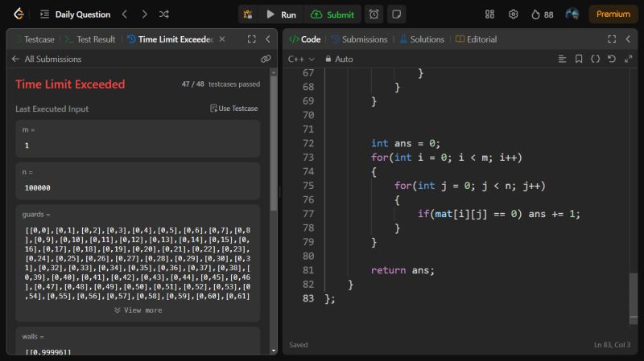Click Use Testcase button
This screenshot has width=644, height=361.
point(234,109)
